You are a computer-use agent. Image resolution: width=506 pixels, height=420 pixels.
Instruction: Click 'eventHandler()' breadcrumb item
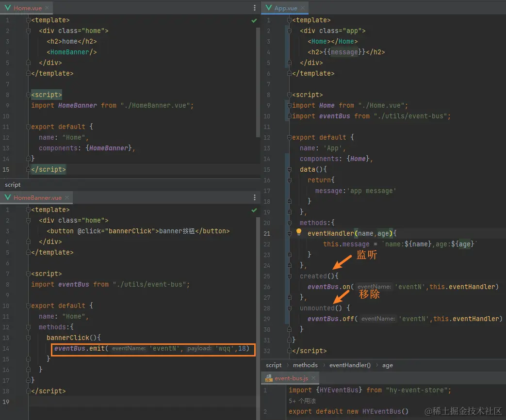(350, 365)
